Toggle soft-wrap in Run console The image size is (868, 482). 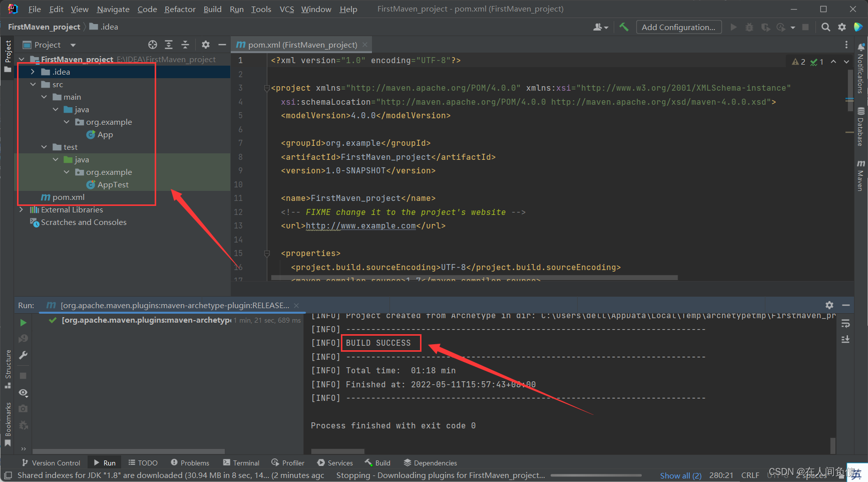point(845,323)
